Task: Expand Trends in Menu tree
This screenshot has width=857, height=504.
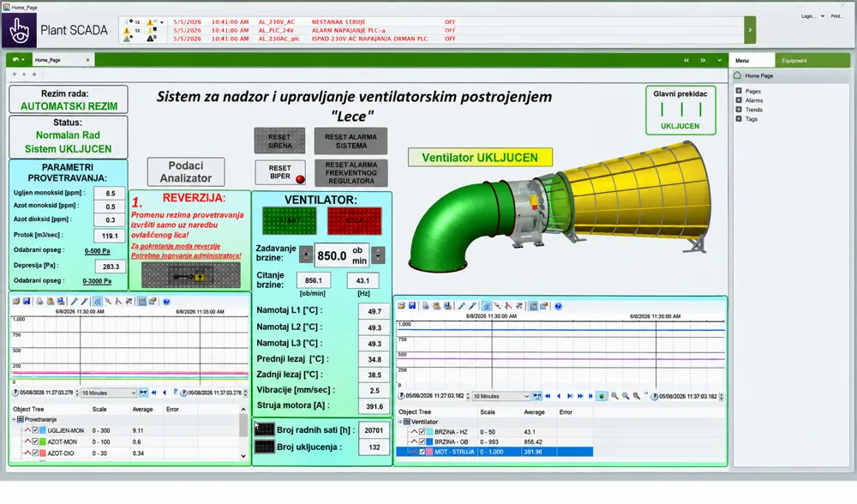Action: [x=739, y=110]
